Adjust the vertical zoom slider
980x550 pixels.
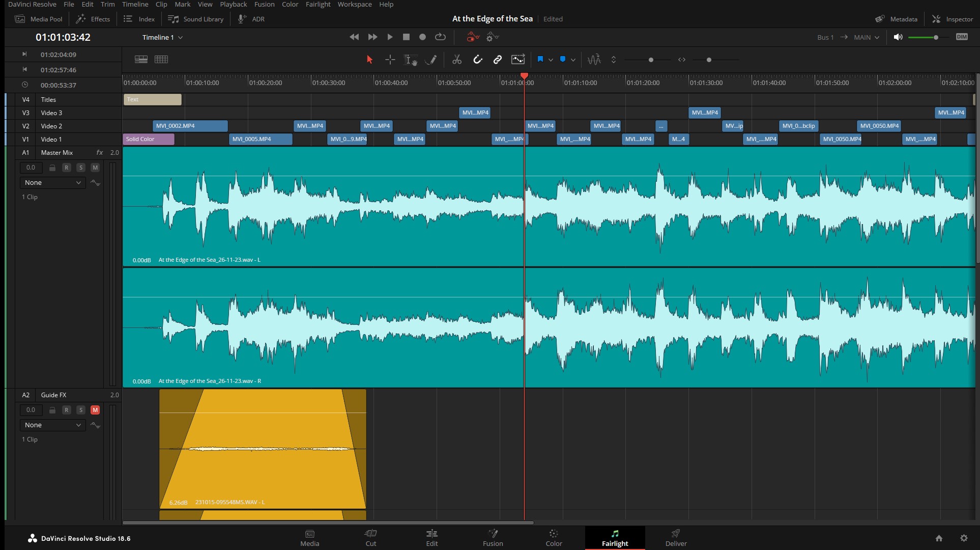click(647, 60)
